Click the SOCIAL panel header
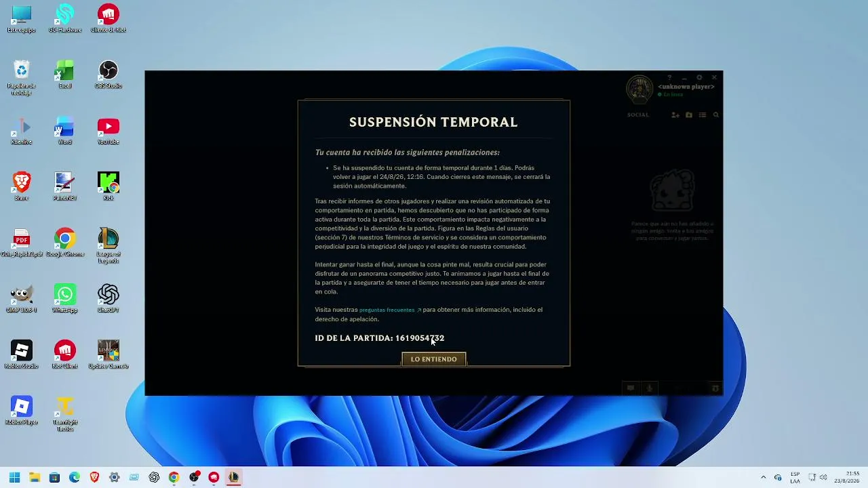The height and width of the screenshot is (488, 868). 638,115
